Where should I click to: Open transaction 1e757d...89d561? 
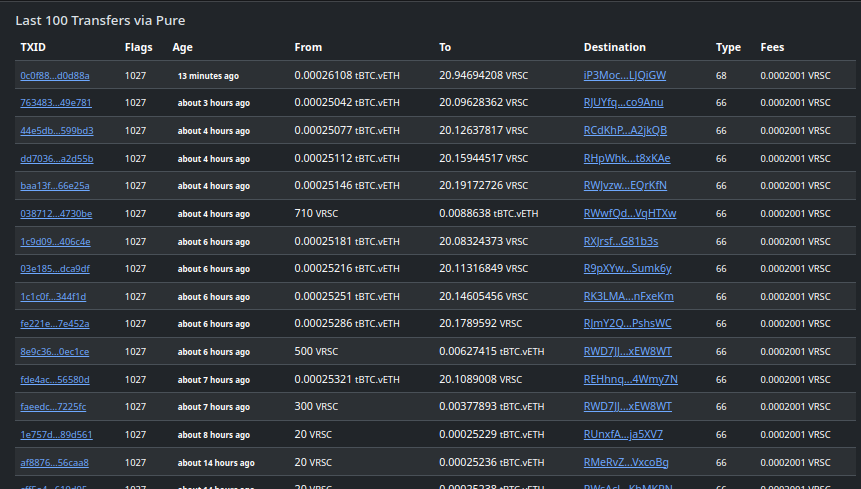(x=56, y=435)
